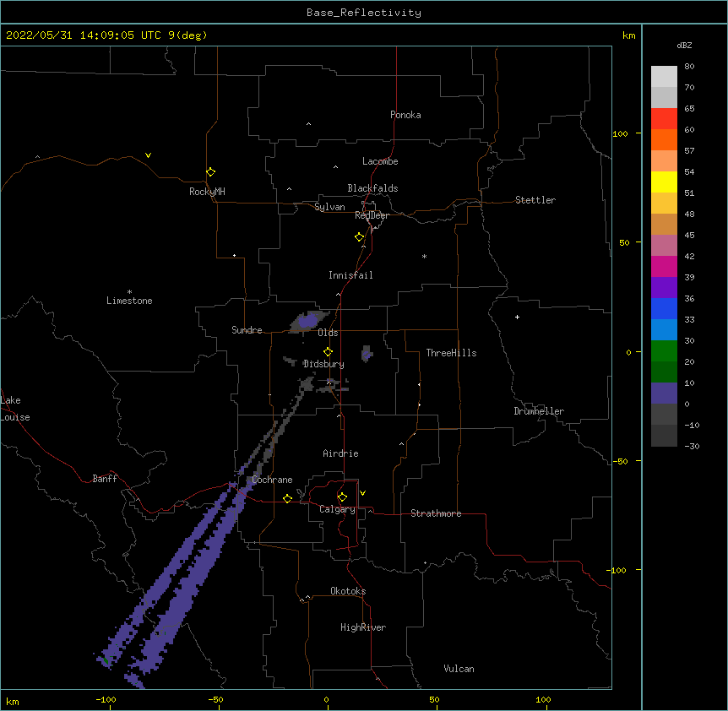Click the -50 tick on the bottom axis
The width and height of the screenshot is (728, 711).
(x=215, y=699)
